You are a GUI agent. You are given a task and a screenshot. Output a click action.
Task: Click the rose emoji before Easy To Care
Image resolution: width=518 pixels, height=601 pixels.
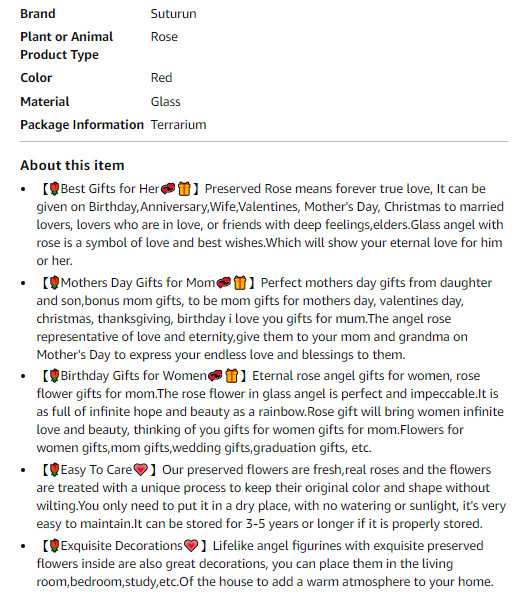point(54,470)
